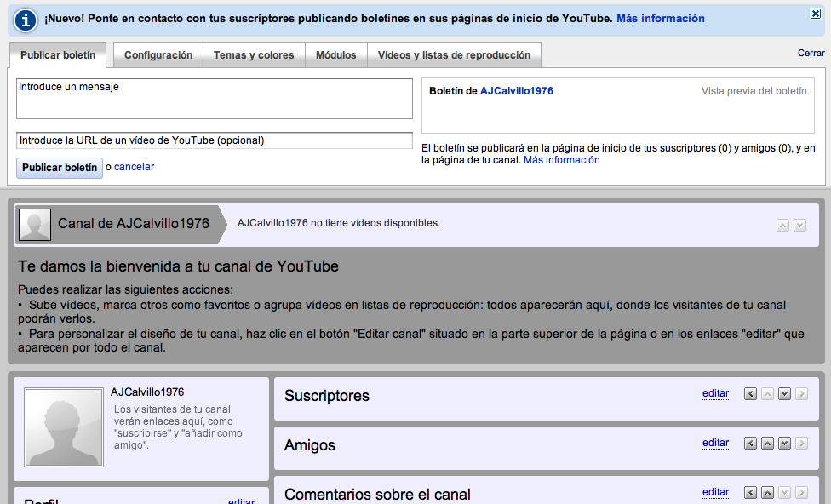This screenshot has height=504, width=831.
Task: Move Suscriptores module up
Action: (x=767, y=394)
